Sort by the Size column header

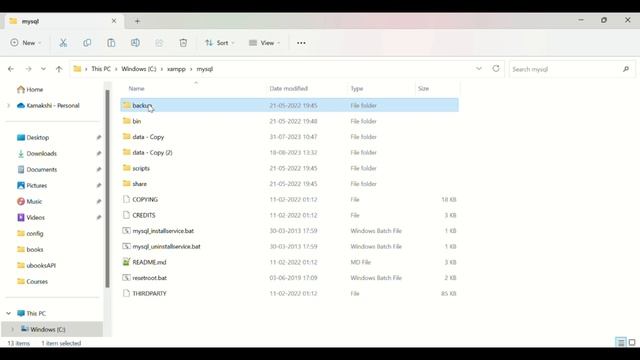click(423, 89)
